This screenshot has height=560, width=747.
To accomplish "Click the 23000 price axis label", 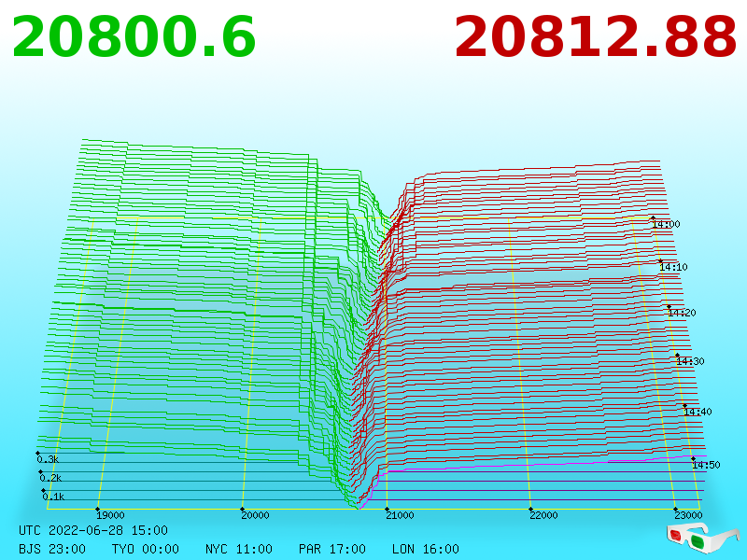I will click(x=688, y=515).
